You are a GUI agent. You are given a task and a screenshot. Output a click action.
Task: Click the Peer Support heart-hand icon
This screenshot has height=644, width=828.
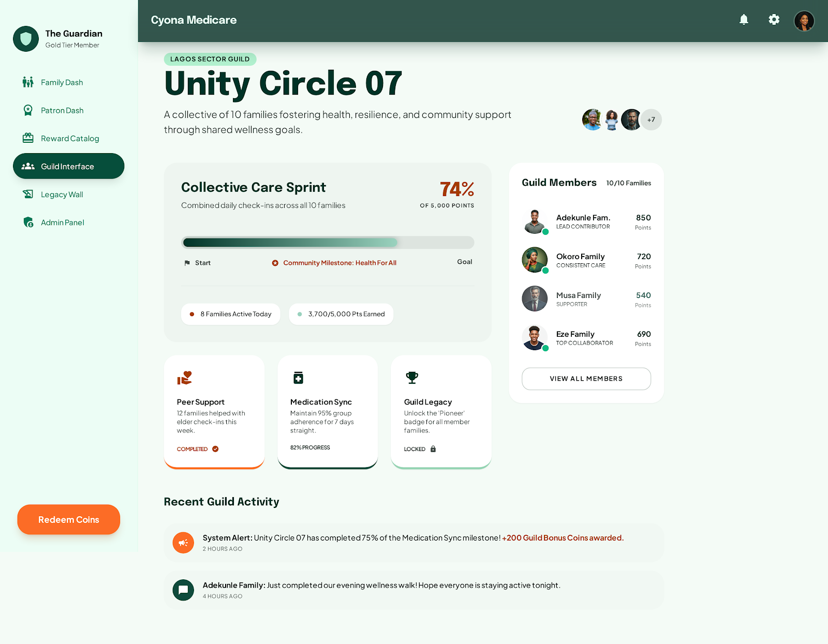(184, 378)
